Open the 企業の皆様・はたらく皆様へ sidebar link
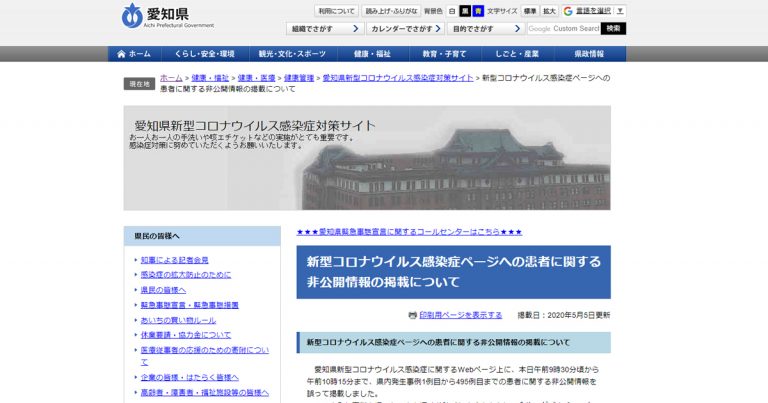Viewport: 768px width, 403px height. (190, 378)
